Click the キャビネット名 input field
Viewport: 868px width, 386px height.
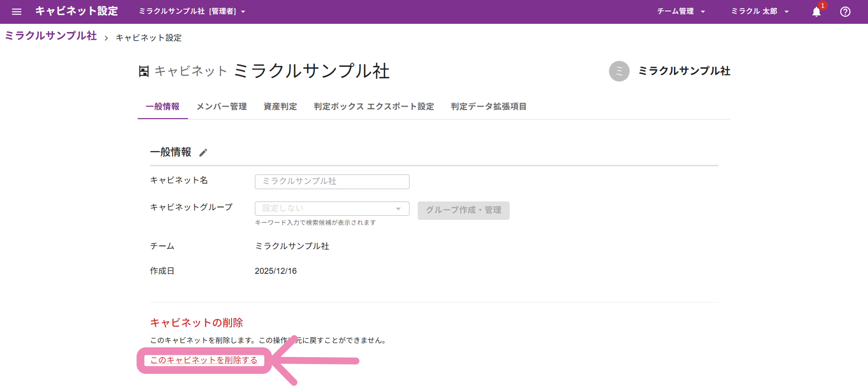coord(332,181)
